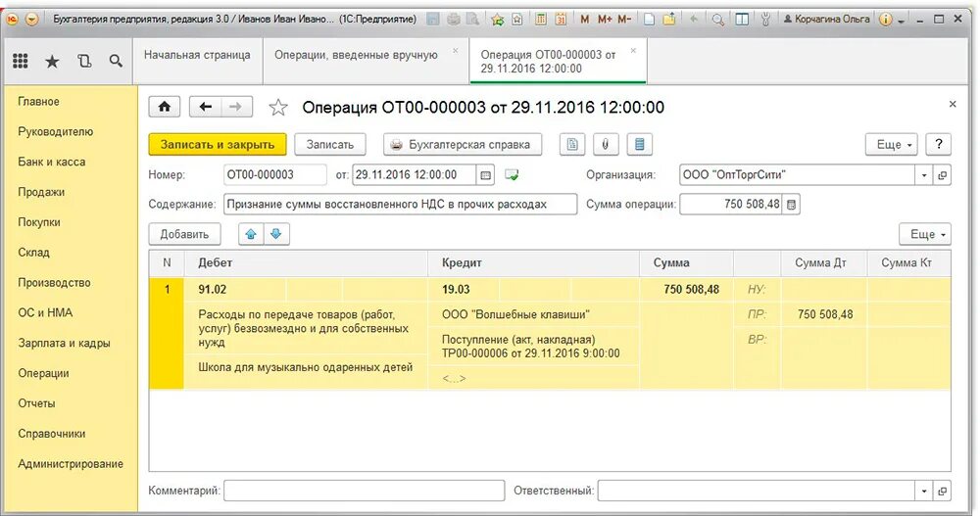The height and width of the screenshot is (516, 980).
Task: Click the M memory button in the title bar
Action: coord(585,20)
